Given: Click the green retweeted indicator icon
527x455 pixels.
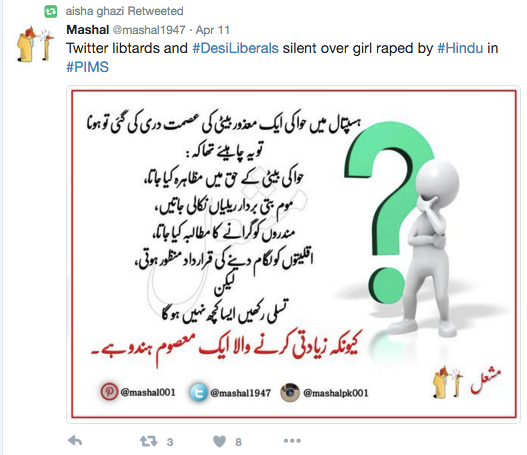Looking at the screenshot, I should pyautogui.click(x=51, y=12).
